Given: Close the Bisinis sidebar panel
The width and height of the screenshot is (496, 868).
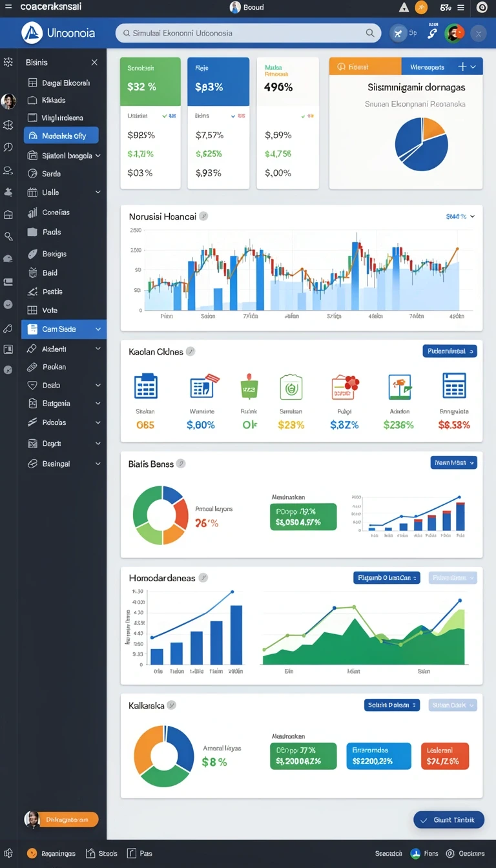Looking at the screenshot, I should 94,63.
